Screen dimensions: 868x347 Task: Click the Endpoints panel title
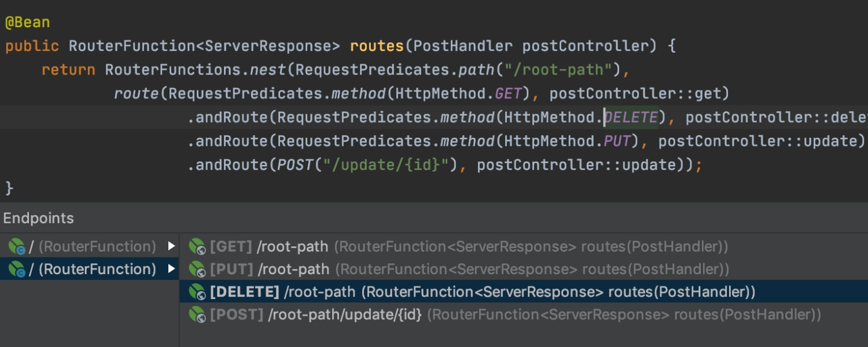[x=39, y=218]
